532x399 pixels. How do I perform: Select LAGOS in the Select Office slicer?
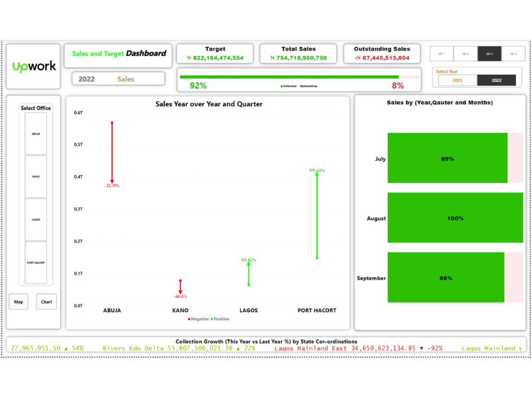35,218
